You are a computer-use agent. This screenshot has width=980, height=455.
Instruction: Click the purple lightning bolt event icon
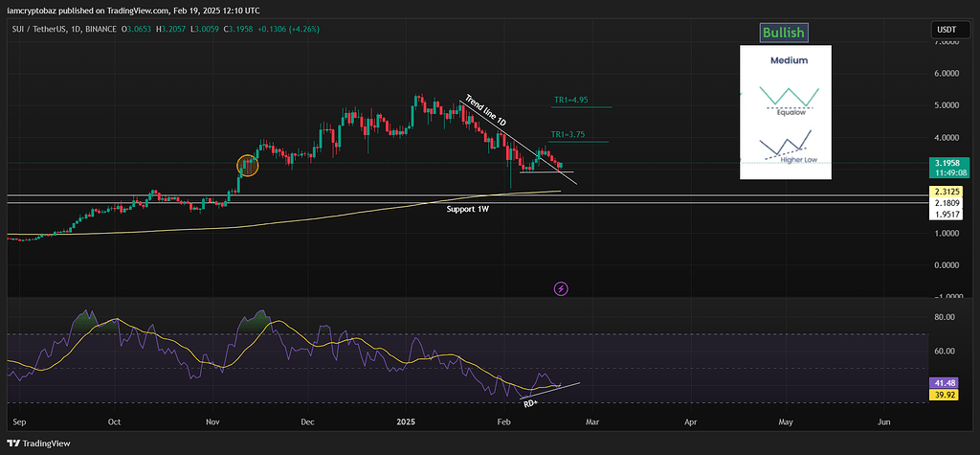(561, 287)
